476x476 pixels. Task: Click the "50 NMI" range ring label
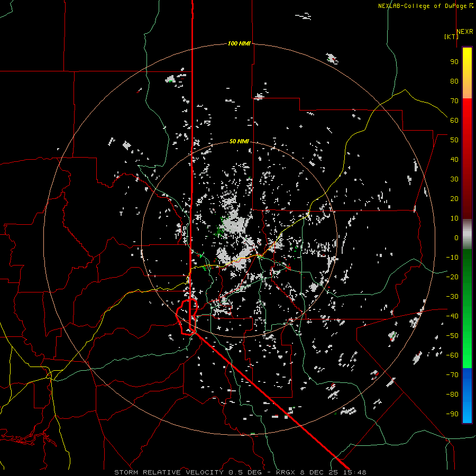(239, 141)
